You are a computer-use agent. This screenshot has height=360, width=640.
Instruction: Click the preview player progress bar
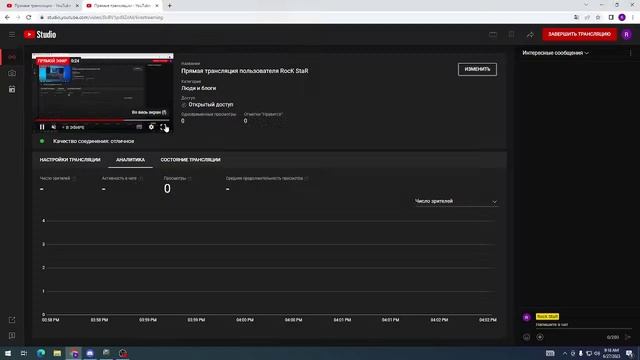click(x=102, y=120)
